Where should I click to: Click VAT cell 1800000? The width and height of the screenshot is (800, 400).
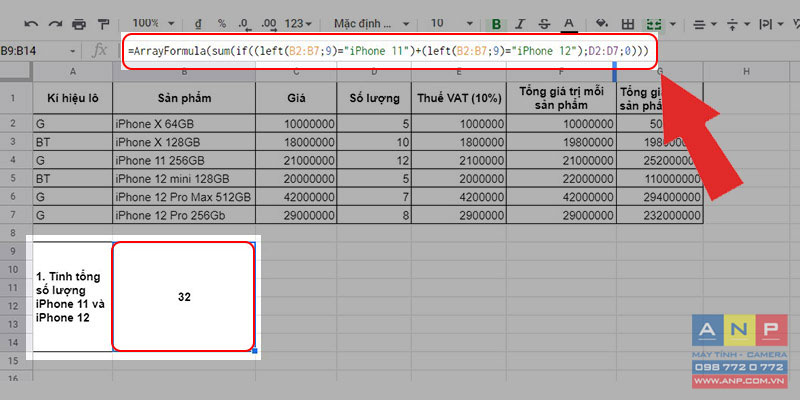click(459, 142)
